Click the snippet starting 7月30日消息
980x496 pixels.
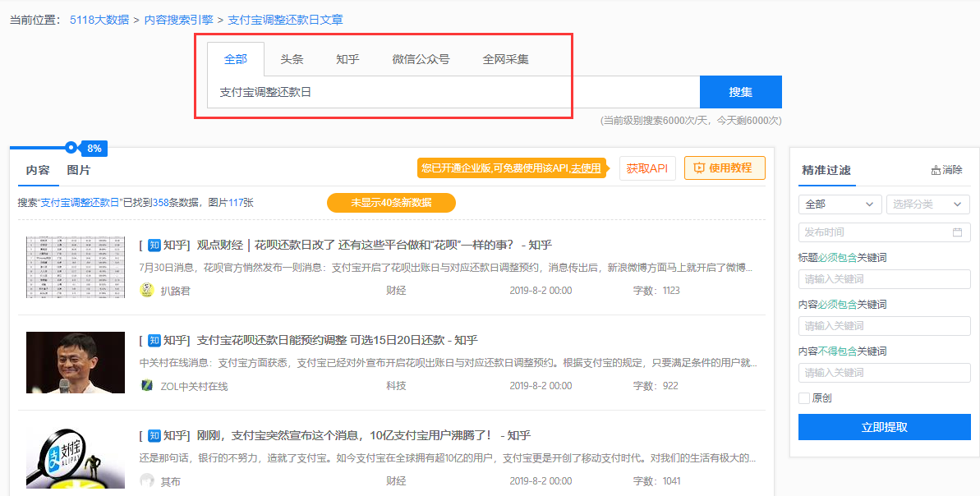(445, 268)
